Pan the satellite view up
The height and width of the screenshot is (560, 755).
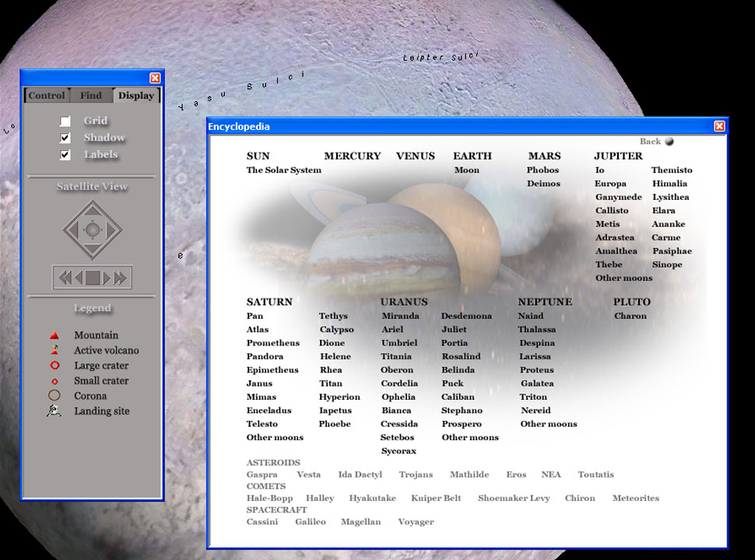93,210
